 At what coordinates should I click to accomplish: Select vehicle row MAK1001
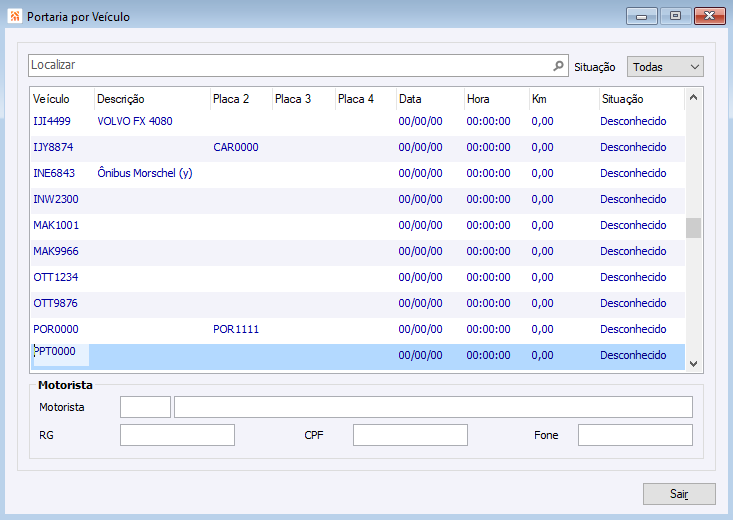point(358,225)
